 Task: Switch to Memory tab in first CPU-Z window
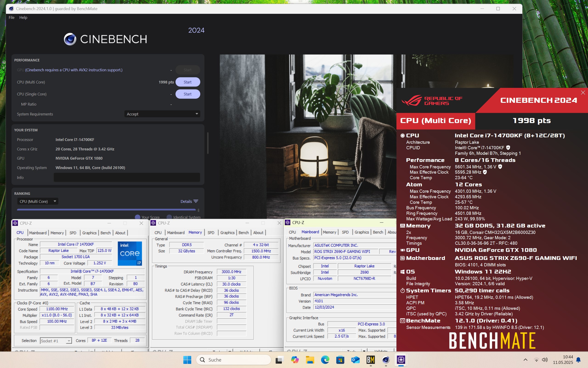pyautogui.click(x=57, y=233)
